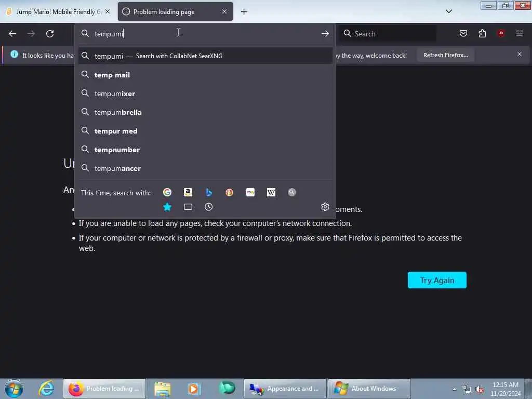The image size is (532, 399).
Task: Search this time with DuckDuckGo
Action: pyautogui.click(x=229, y=192)
